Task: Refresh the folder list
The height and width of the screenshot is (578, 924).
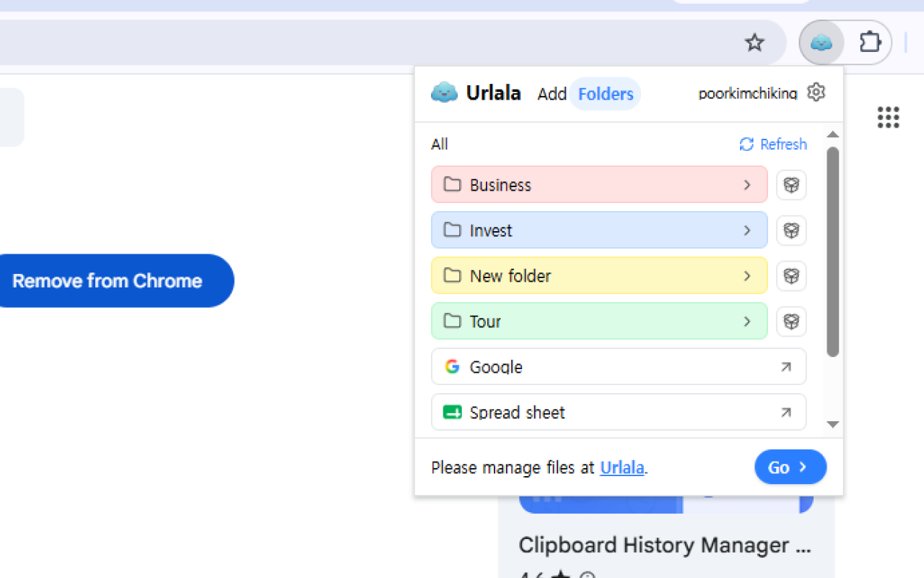Action: 773,144
